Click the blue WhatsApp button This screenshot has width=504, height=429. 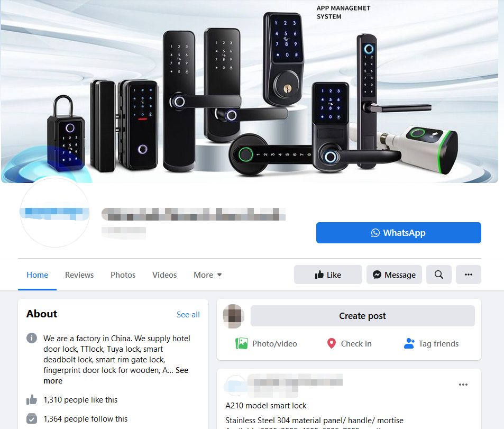click(x=399, y=233)
